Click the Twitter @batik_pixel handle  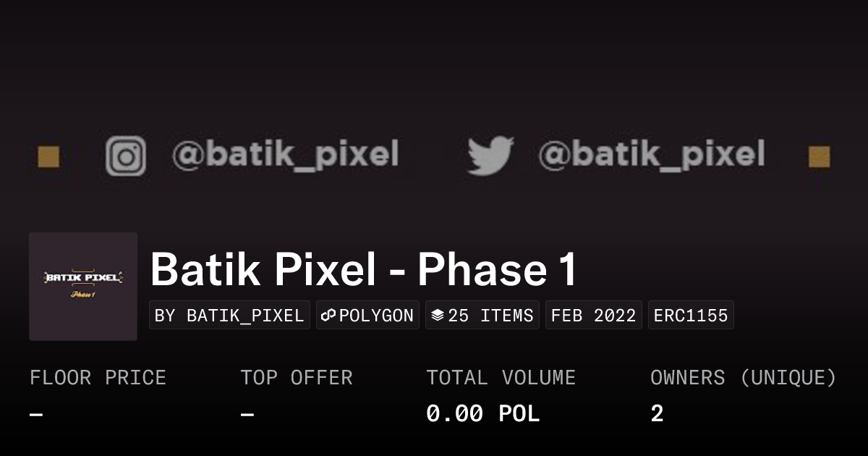651,154
